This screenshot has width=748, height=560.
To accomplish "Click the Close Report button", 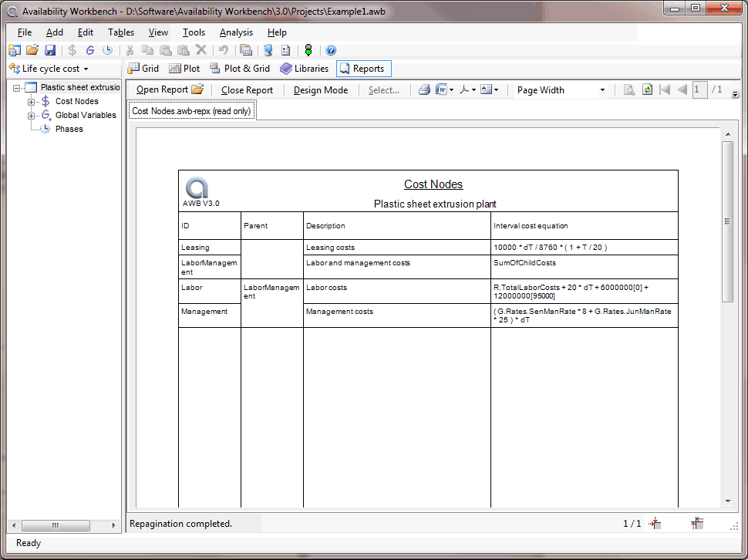I will point(247,90).
